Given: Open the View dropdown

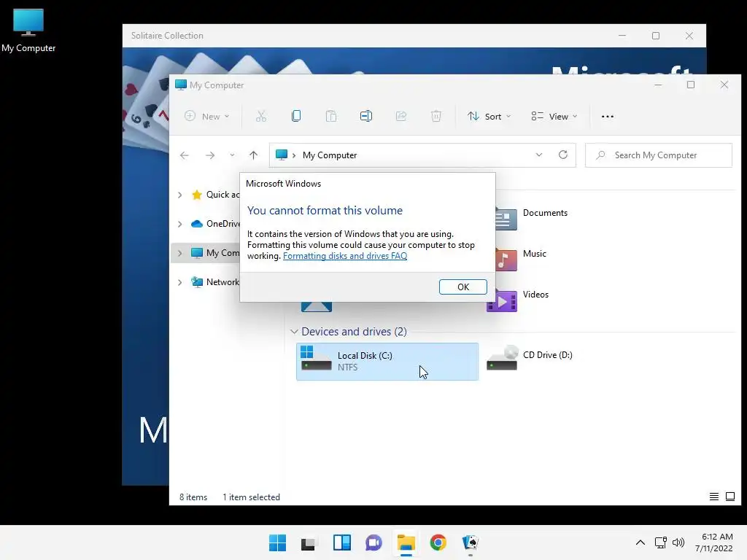Looking at the screenshot, I should pos(554,116).
